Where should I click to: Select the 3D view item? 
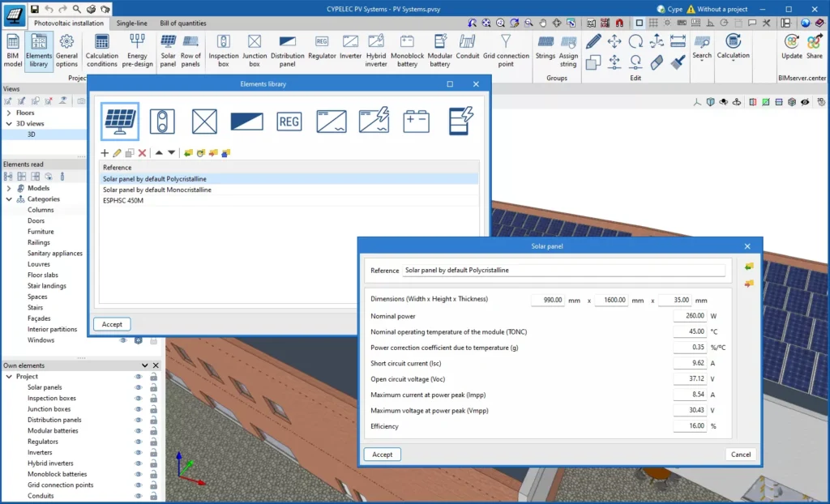coord(32,135)
